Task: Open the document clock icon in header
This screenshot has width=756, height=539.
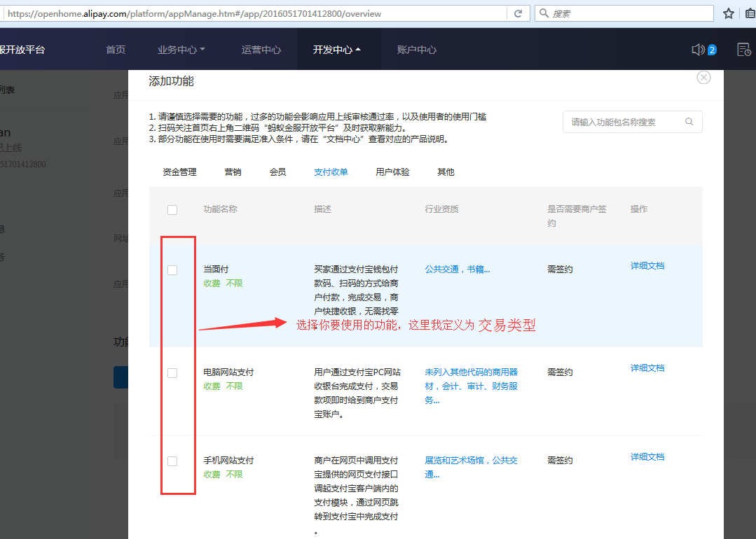Action: 744,50
